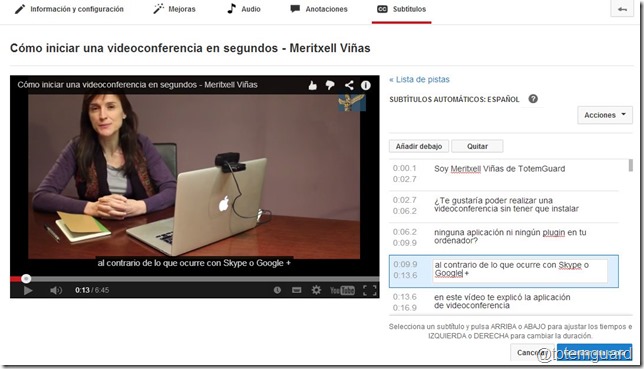The image size is (644, 369).
Task: Mute the video with the speaker icon
Action: click(x=56, y=291)
